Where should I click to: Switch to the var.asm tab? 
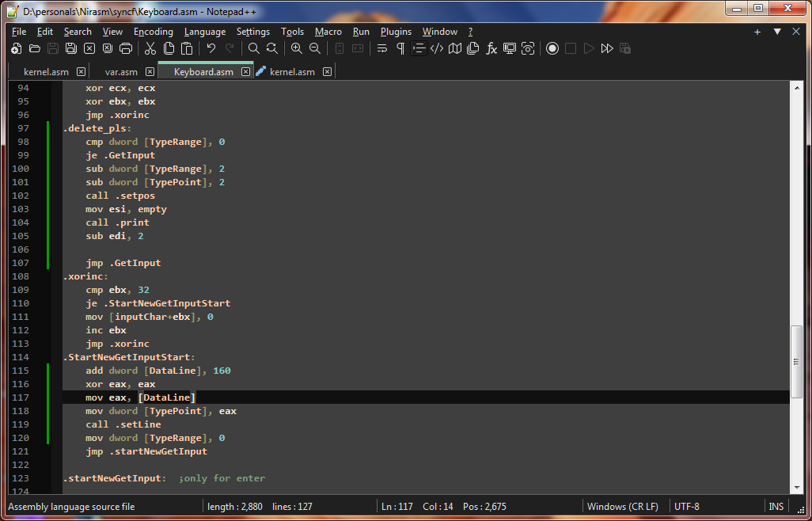[121, 72]
